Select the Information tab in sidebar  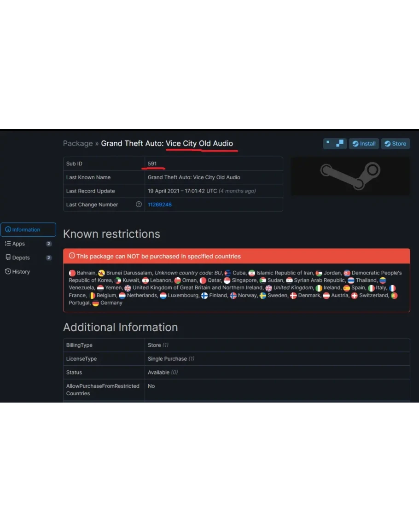[28, 229]
